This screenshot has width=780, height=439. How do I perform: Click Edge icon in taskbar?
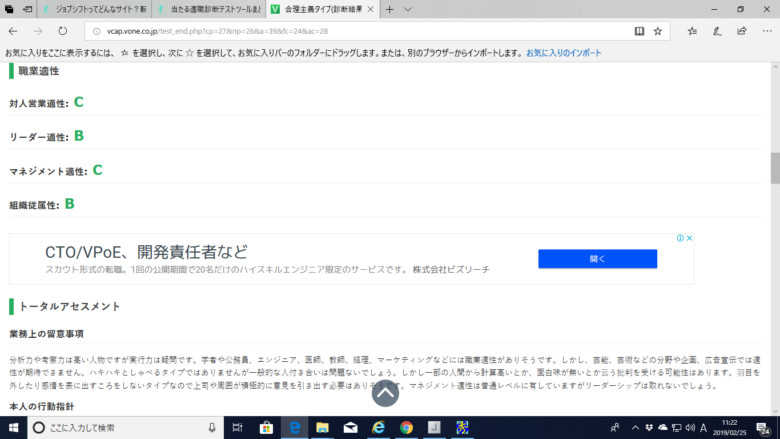pos(294,428)
